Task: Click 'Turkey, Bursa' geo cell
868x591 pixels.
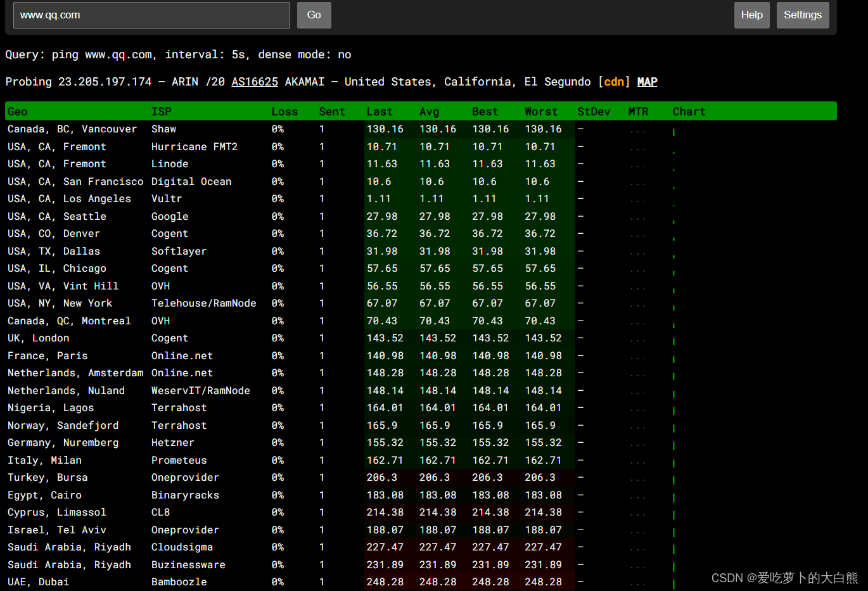Action: pos(48,478)
